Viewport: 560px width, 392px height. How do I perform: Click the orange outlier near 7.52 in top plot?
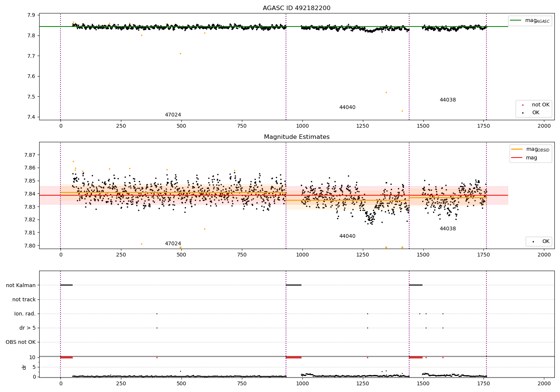386,92
